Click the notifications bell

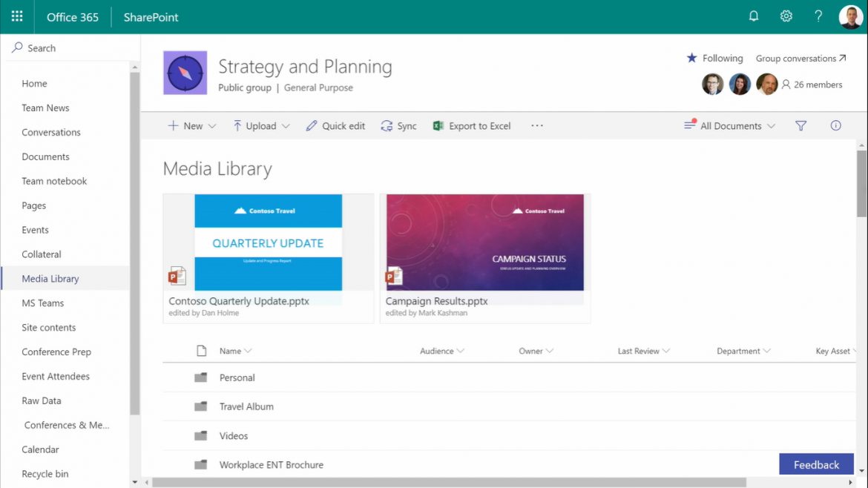(753, 16)
